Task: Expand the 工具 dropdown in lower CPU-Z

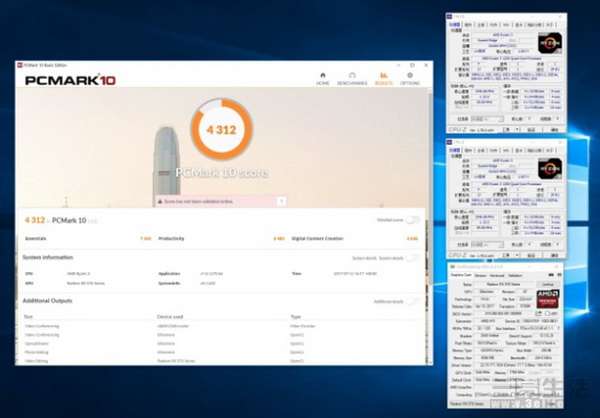Action: pyautogui.click(x=517, y=255)
